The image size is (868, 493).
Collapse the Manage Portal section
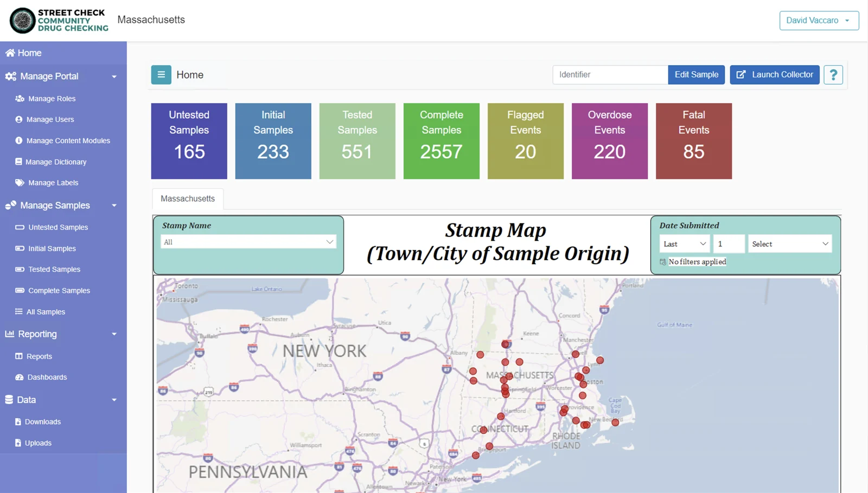click(114, 76)
